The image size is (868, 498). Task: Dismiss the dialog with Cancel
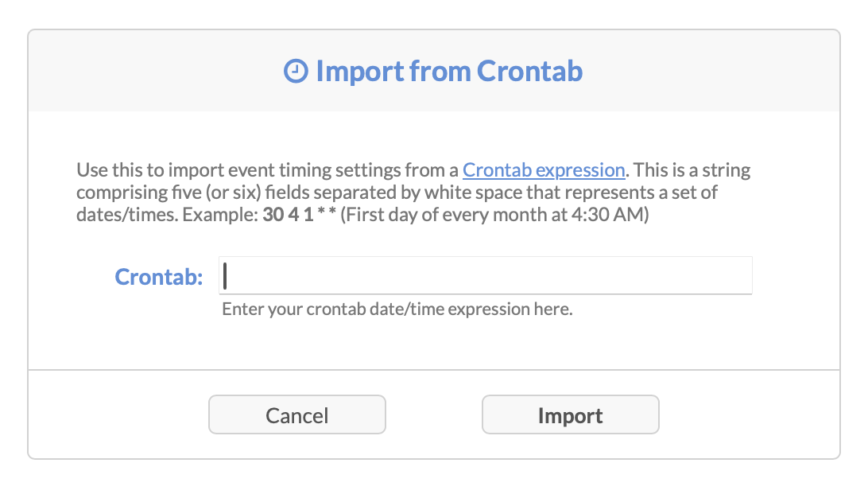pos(296,415)
